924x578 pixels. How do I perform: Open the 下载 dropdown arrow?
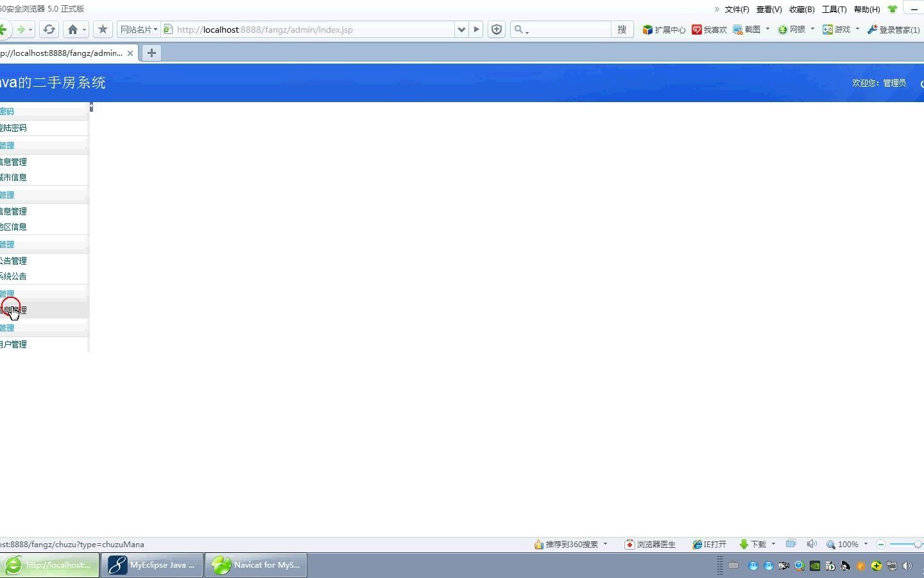tap(773, 544)
